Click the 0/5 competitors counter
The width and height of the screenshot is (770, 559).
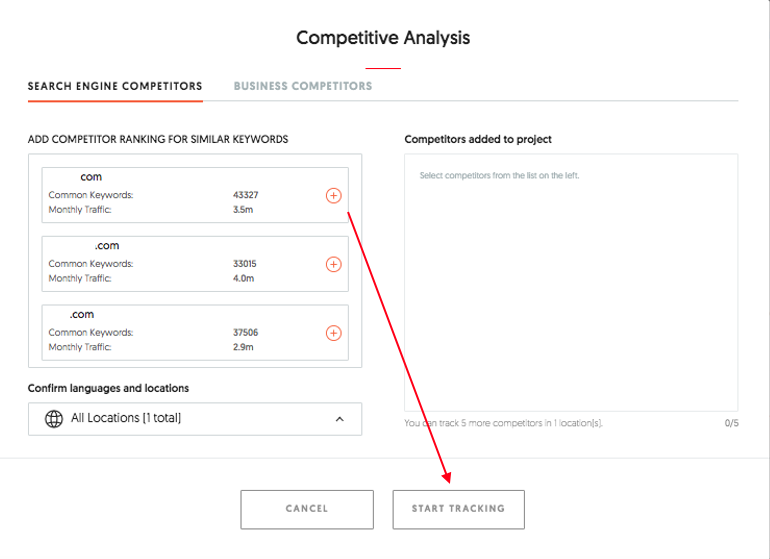(731, 423)
